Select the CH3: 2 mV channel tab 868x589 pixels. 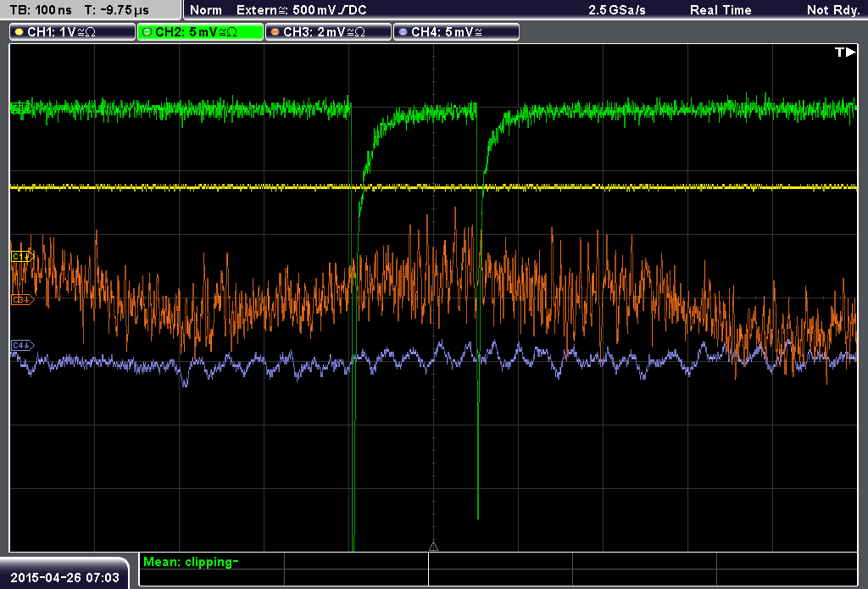tap(328, 32)
